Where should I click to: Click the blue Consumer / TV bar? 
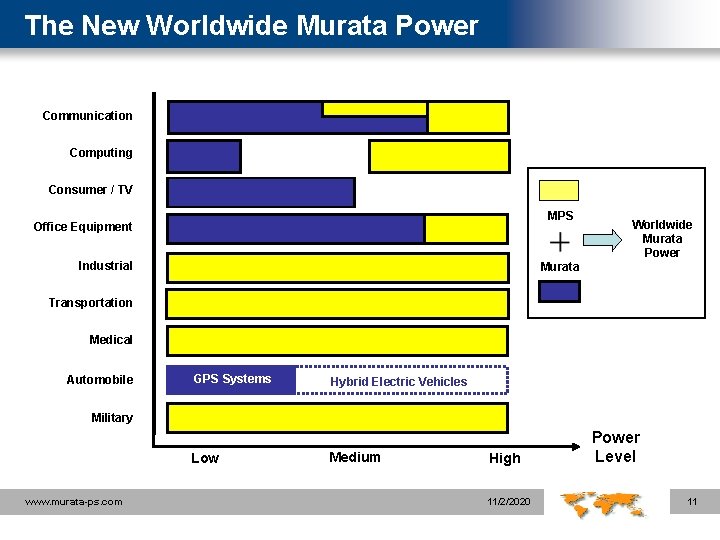click(261, 192)
